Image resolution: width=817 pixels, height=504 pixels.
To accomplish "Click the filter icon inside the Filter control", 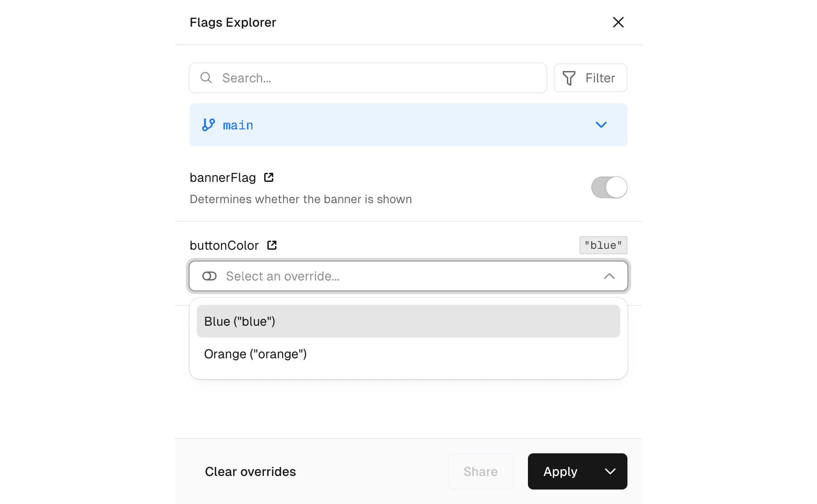I will coord(570,78).
